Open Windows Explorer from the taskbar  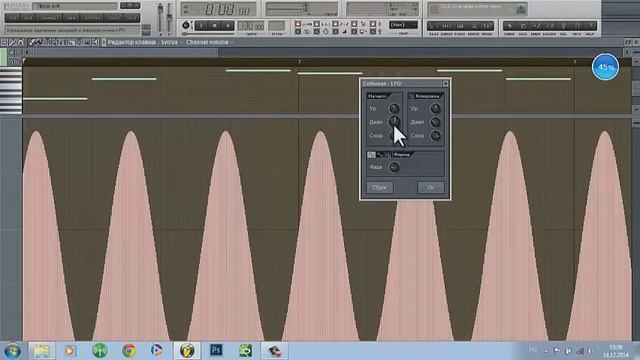(x=41, y=350)
